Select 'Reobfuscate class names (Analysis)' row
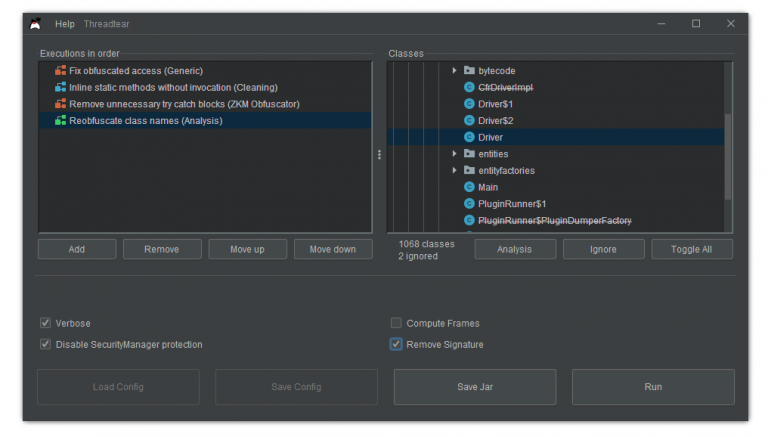Viewport: 768px width, 437px height. point(205,121)
